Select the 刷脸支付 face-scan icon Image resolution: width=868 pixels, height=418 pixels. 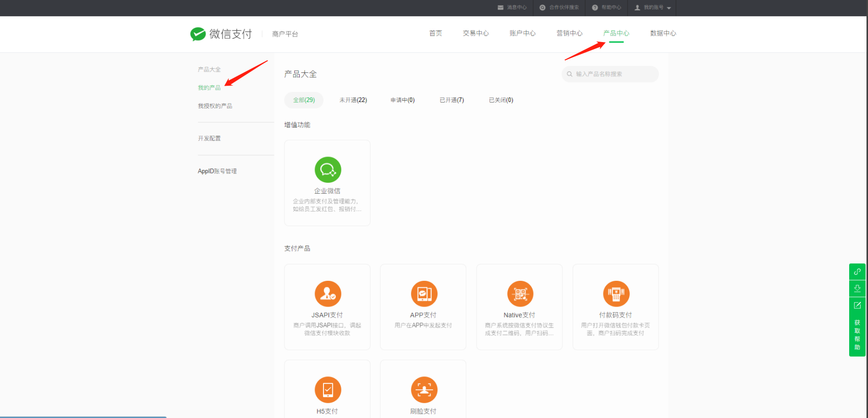coord(424,390)
